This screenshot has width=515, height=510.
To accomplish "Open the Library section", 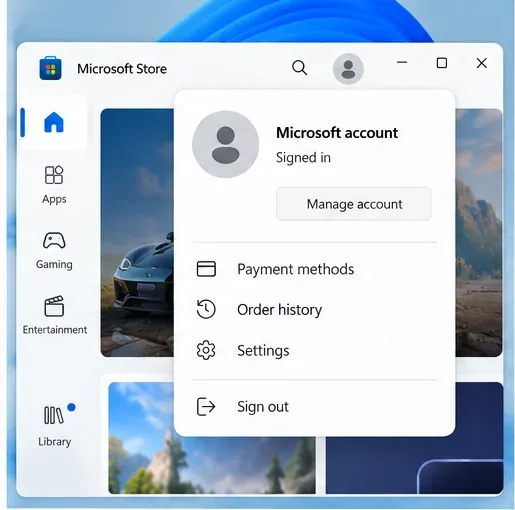I will click(54, 426).
